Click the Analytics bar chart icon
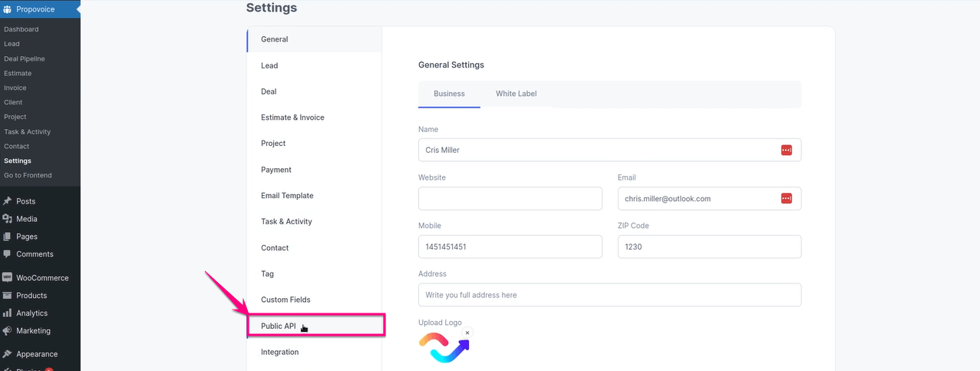Image resolution: width=980 pixels, height=371 pixels. [x=7, y=313]
